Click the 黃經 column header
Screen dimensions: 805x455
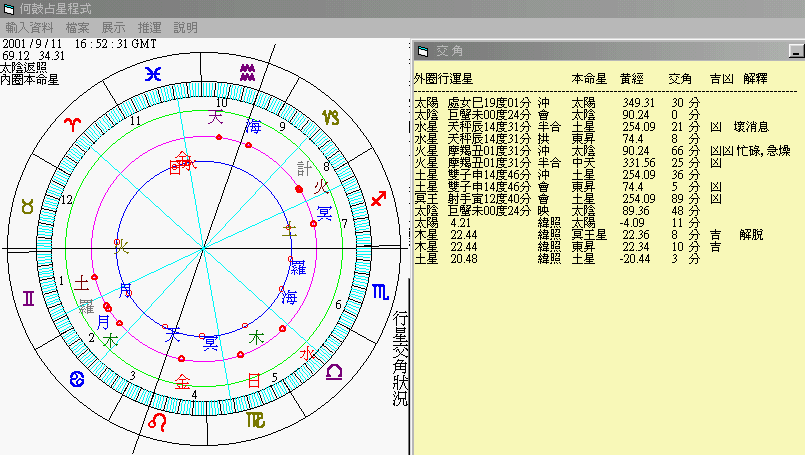tap(631, 79)
